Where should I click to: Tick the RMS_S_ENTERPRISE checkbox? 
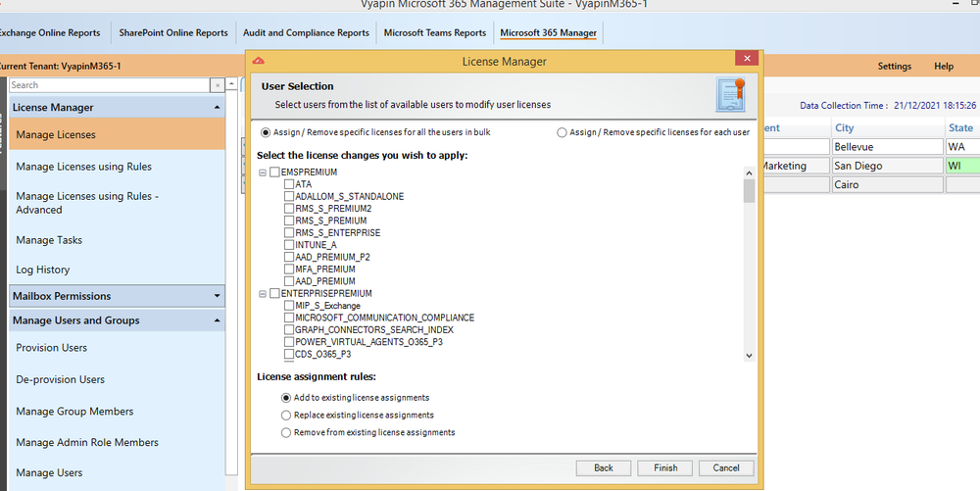point(289,233)
